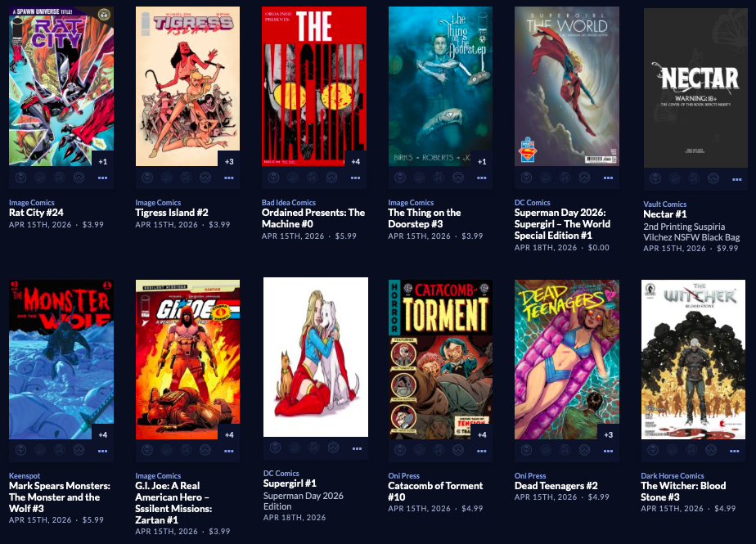Screen dimensions: 756x544
Task: Open the three-dot menu for Rat City #24
Action: (103, 177)
